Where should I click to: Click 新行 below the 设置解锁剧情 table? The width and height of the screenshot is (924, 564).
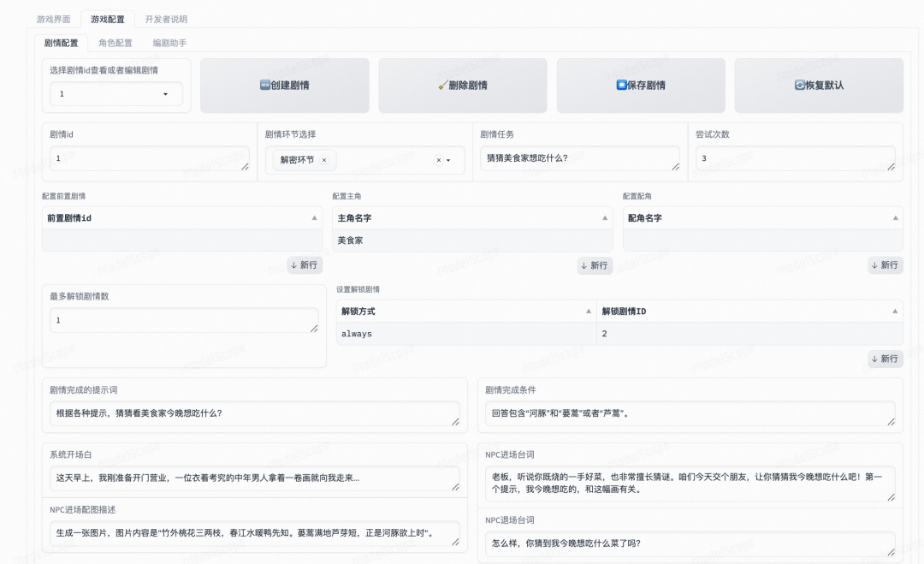pos(885,359)
